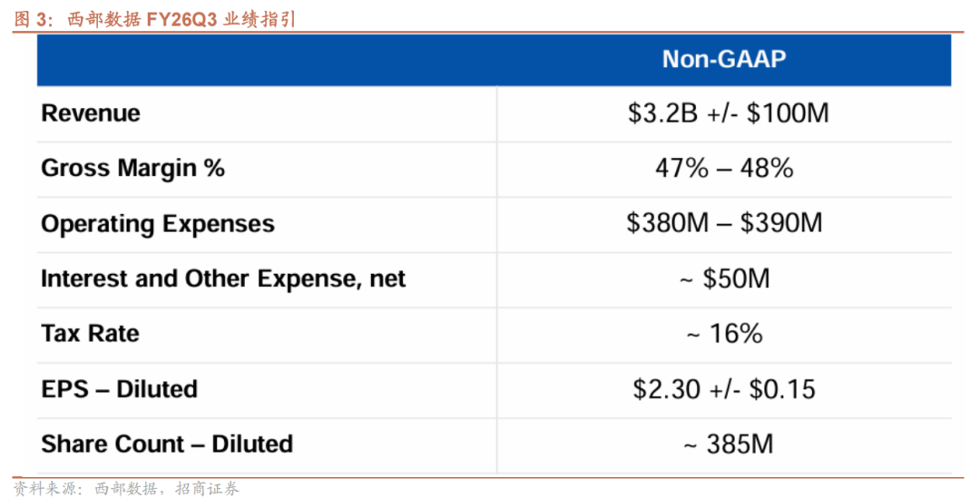
Task: Select the Revenue row label
Action: pyautogui.click(x=91, y=113)
